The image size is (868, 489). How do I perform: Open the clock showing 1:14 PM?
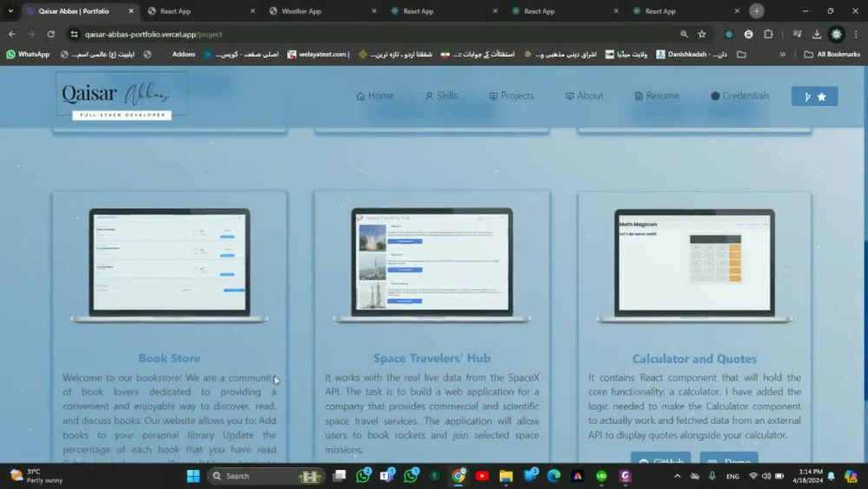click(x=810, y=476)
